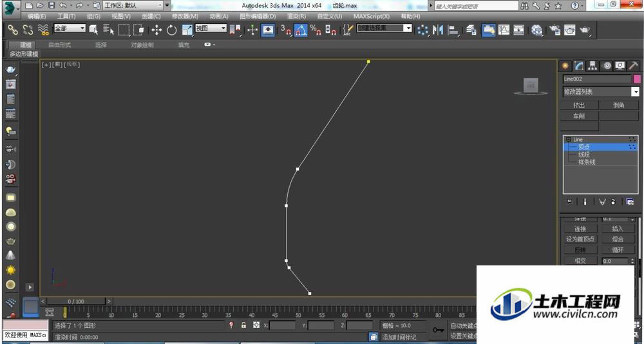Click the 挤出 modifier button
This screenshot has width=644, height=344.
pos(579,105)
